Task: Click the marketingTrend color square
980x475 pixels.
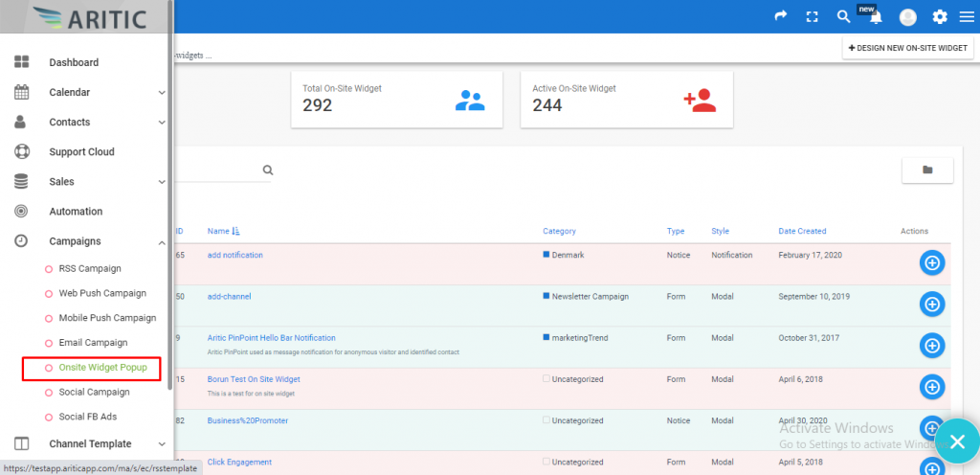Action: (546, 337)
